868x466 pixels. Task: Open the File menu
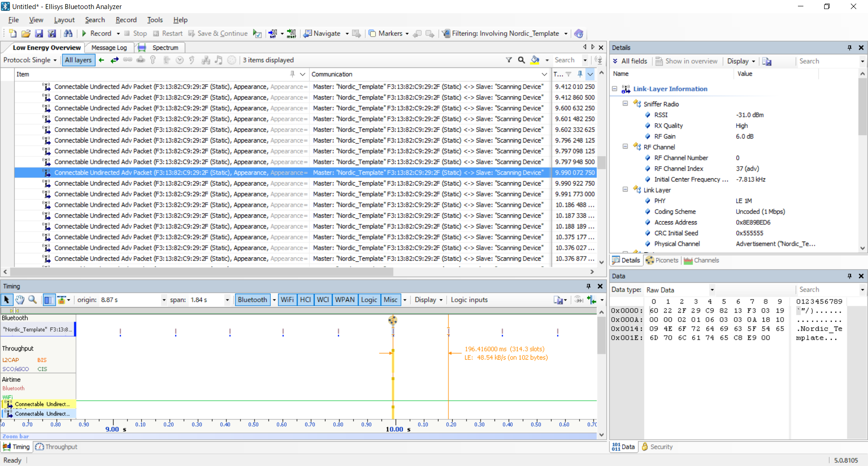click(14, 20)
